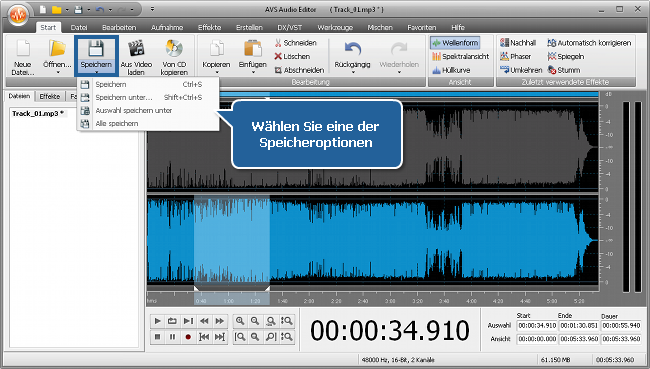650x369 pixels.
Task: Click the undo arrow in quick access toolbar
Action: (100, 9)
